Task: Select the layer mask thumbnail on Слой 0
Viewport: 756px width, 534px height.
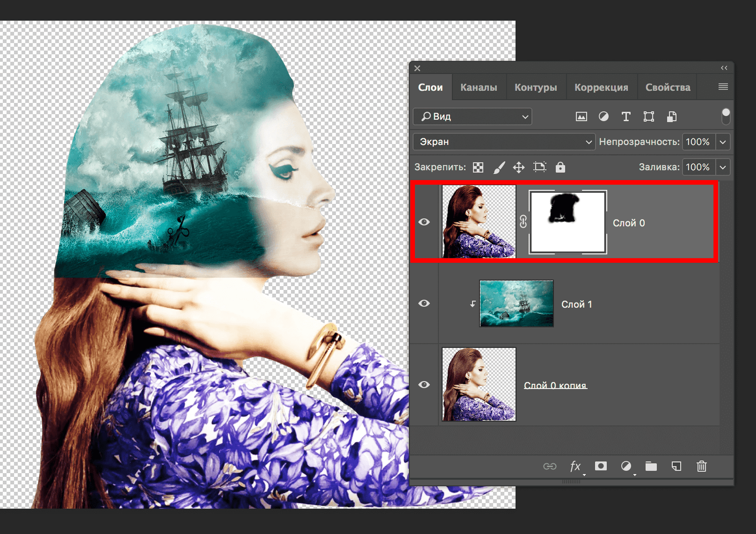Action: coord(568,222)
